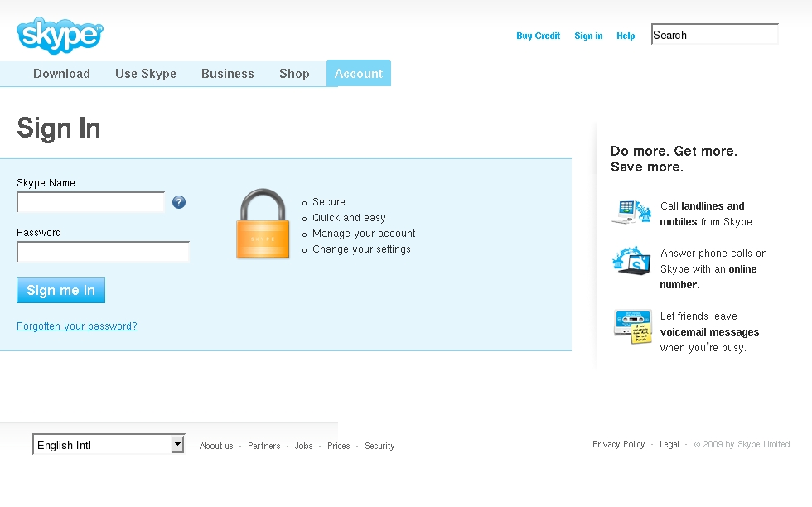
Task: View the Privacy Policy link
Action: pos(618,444)
